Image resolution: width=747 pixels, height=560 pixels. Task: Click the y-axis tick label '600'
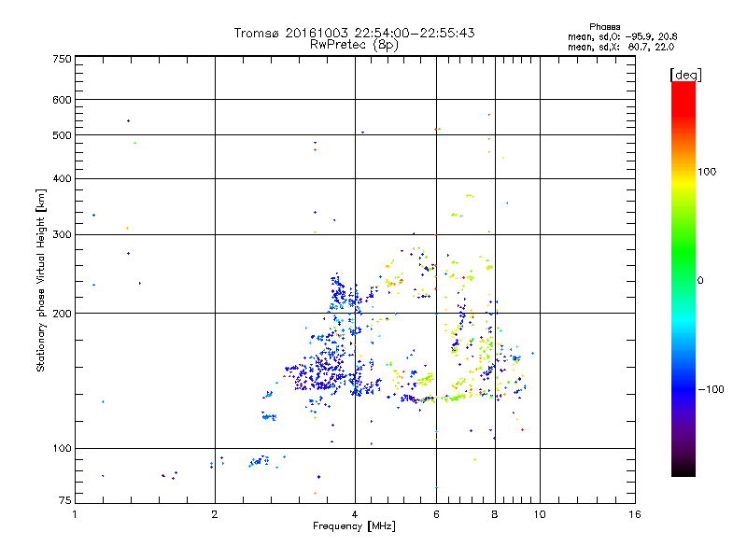[62, 100]
